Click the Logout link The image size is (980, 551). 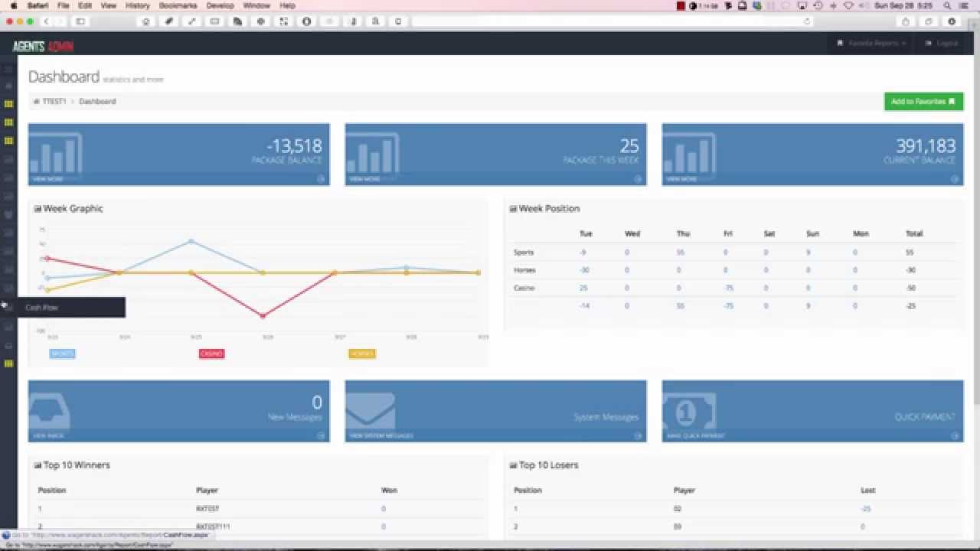pyautogui.click(x=942, y=44)
